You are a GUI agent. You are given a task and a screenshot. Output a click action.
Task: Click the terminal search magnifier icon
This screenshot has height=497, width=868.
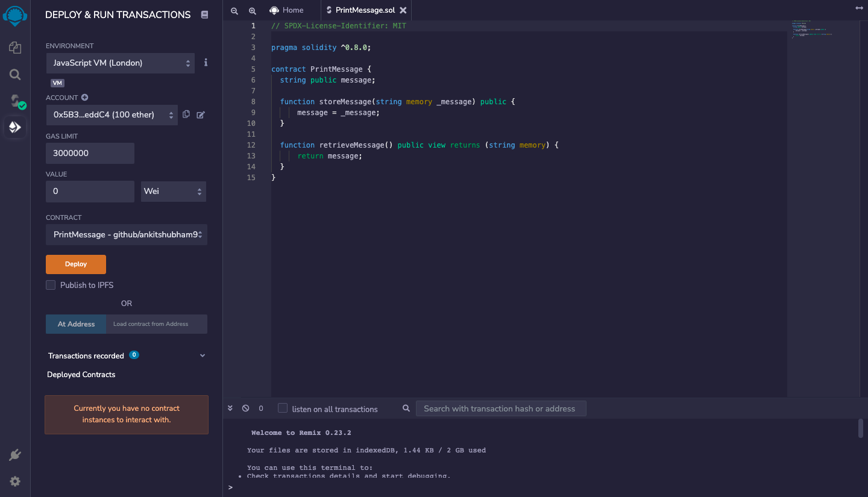pyautogui.click(x=406, y=408)
